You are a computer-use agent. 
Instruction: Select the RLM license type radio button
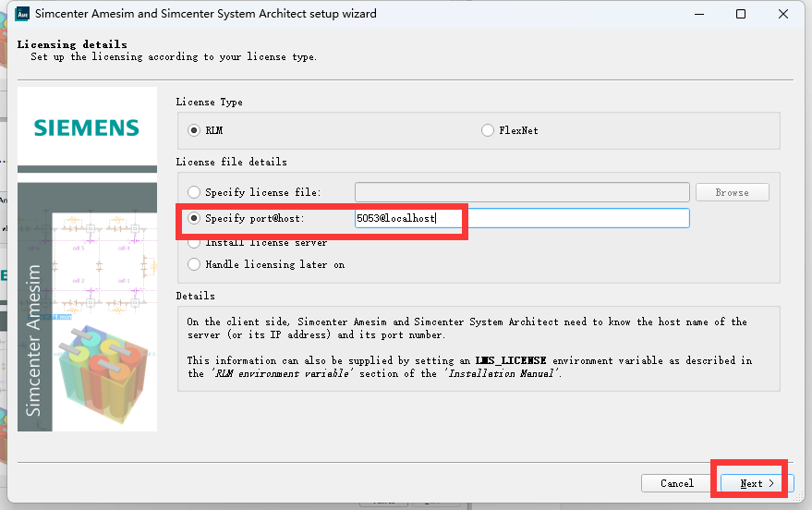194,130
